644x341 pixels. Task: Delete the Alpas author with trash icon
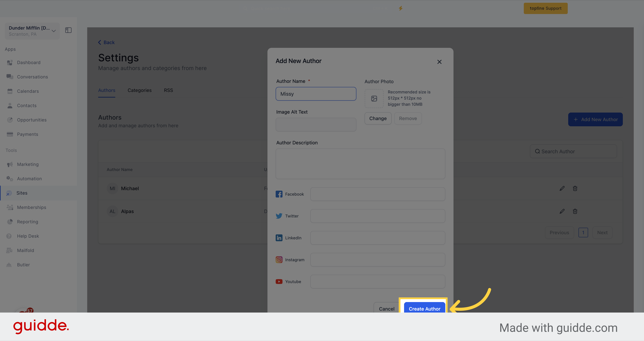575,211
